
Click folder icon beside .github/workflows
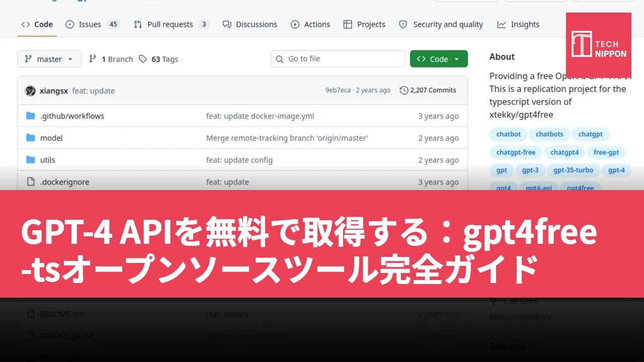tap(31, 116)
